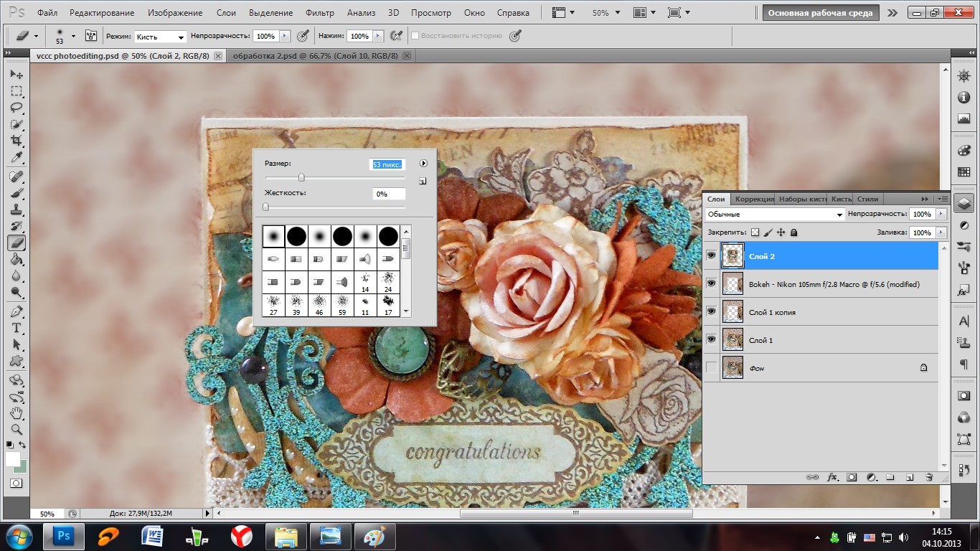
Task: Click the Quick Mask mode icon
Action: click(16, 484)
